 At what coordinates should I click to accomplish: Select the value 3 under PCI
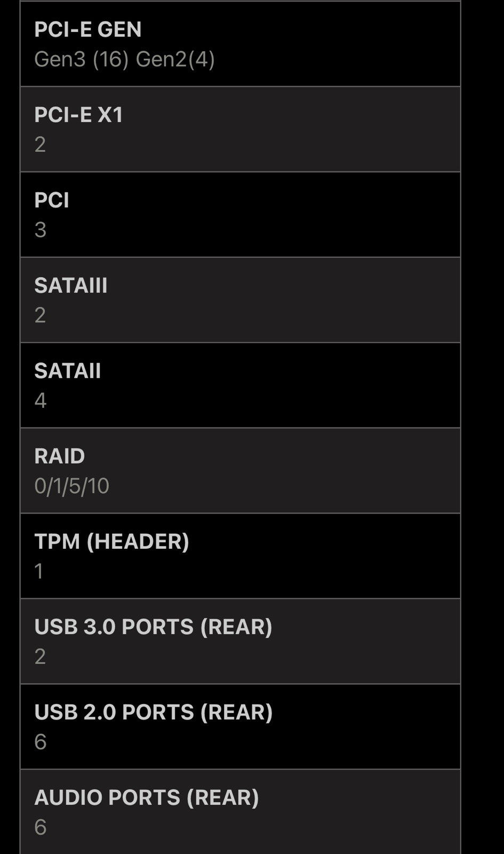40,230
